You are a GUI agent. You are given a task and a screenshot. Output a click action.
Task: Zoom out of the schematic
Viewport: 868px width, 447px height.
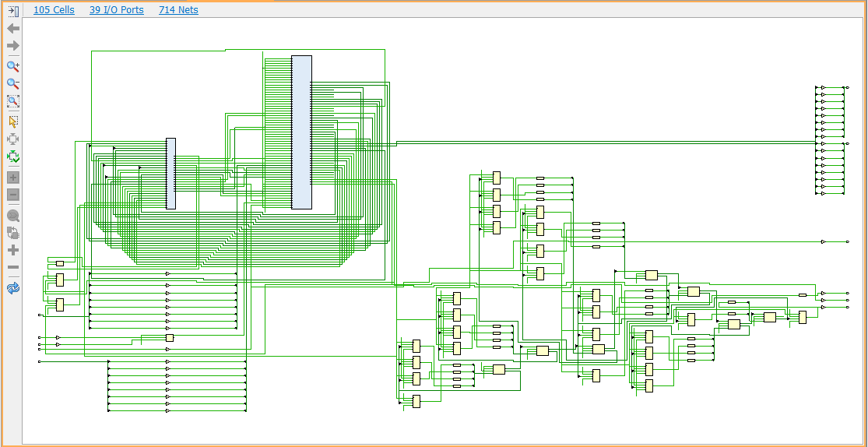click(12, 83)
